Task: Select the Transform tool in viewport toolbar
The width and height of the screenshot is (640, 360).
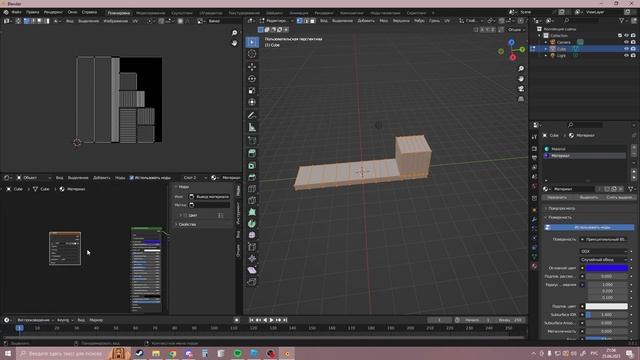Action: coord(252,102)
